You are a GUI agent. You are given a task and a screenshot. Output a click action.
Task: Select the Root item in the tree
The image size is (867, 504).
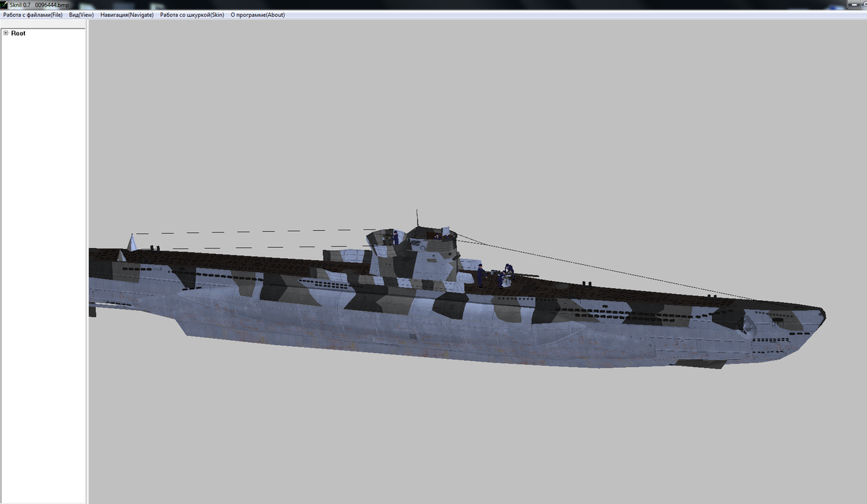tap(18, 33)
